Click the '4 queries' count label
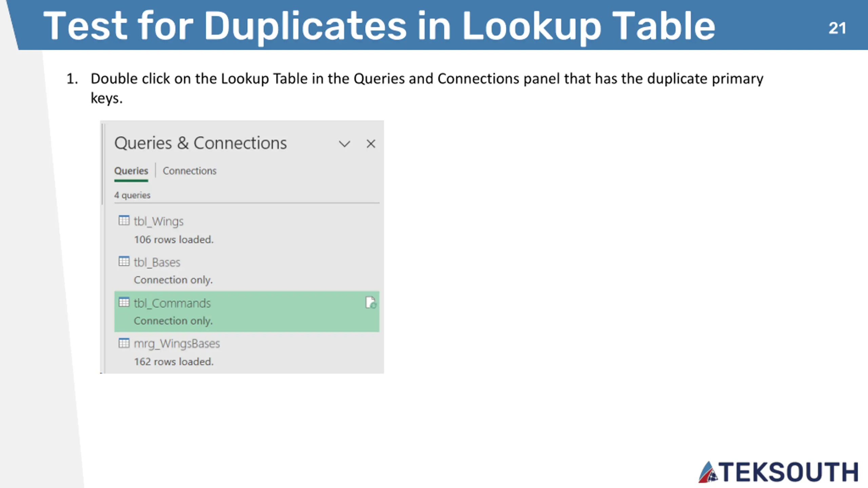The width and height of the screenshot is (868, 488). pos(132,195)
